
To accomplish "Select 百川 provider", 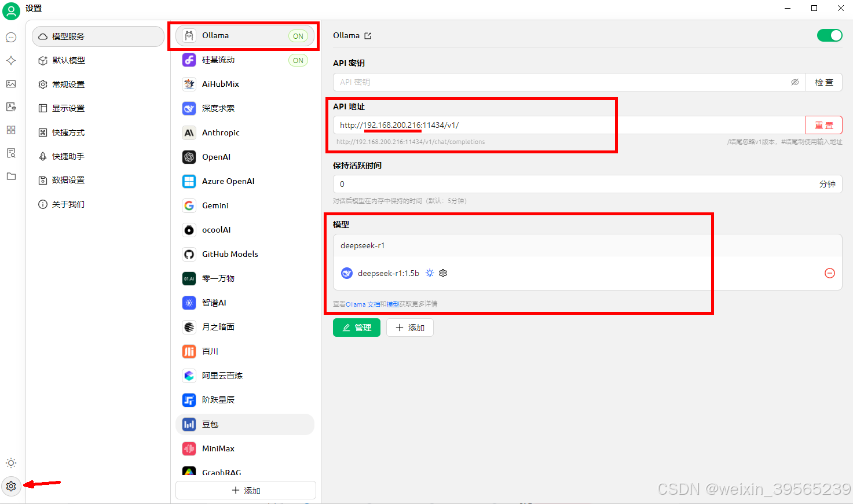I will (244, 352).
